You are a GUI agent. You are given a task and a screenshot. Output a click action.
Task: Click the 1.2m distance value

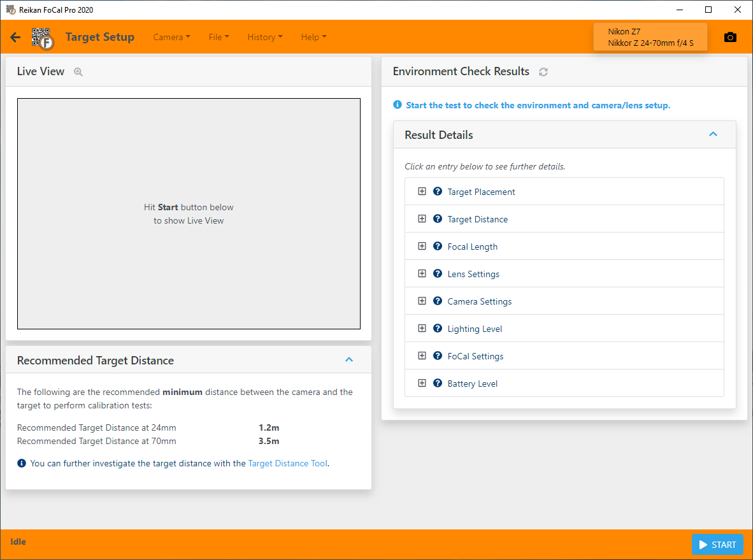(269, 427)
